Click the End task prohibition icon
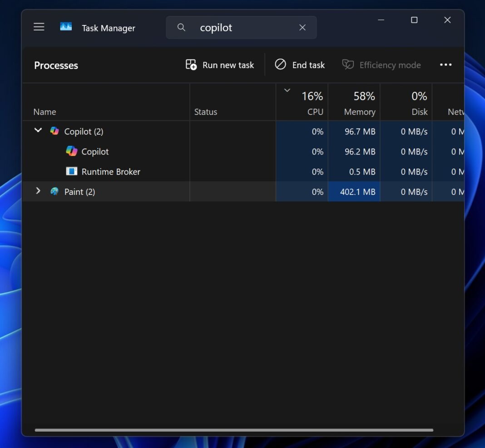Viewport: 485px width, 448px height. pos(281,65)
